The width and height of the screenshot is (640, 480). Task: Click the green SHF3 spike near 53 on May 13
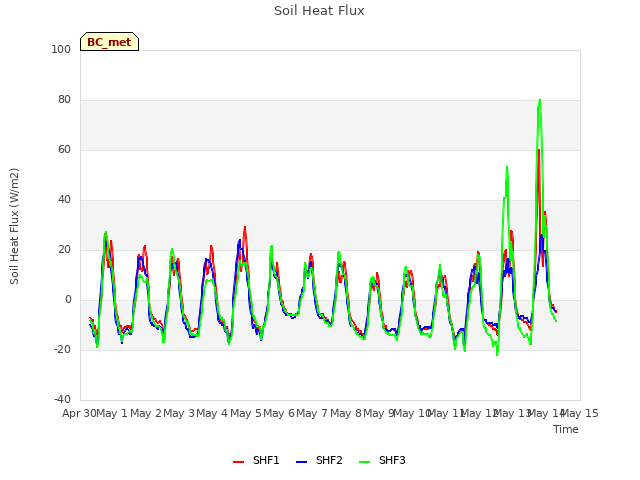point(507,167)
